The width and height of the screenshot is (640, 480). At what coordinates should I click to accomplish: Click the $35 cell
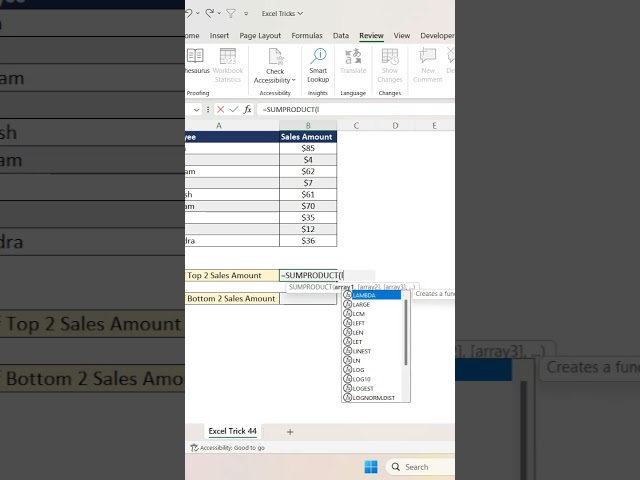click(308, 218)
